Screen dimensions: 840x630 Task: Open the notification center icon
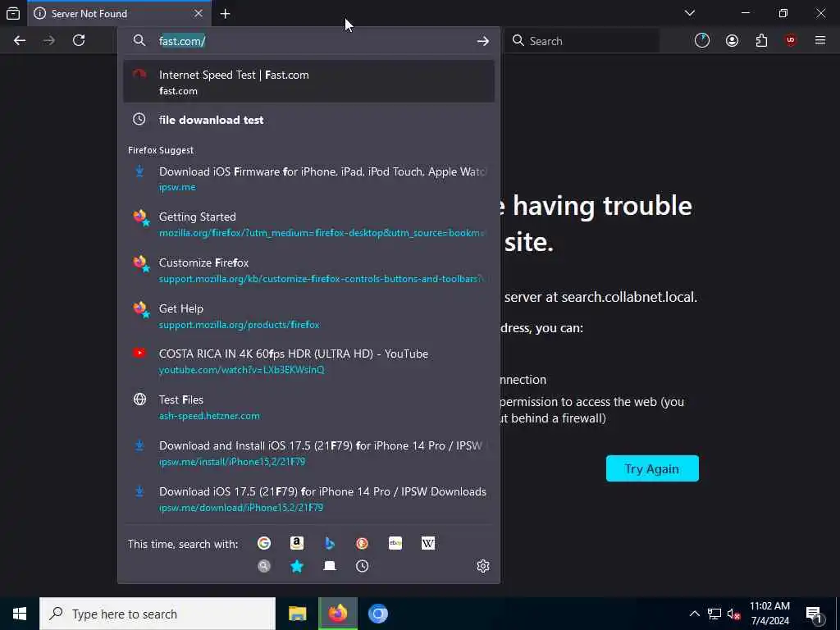pos(814,614)
